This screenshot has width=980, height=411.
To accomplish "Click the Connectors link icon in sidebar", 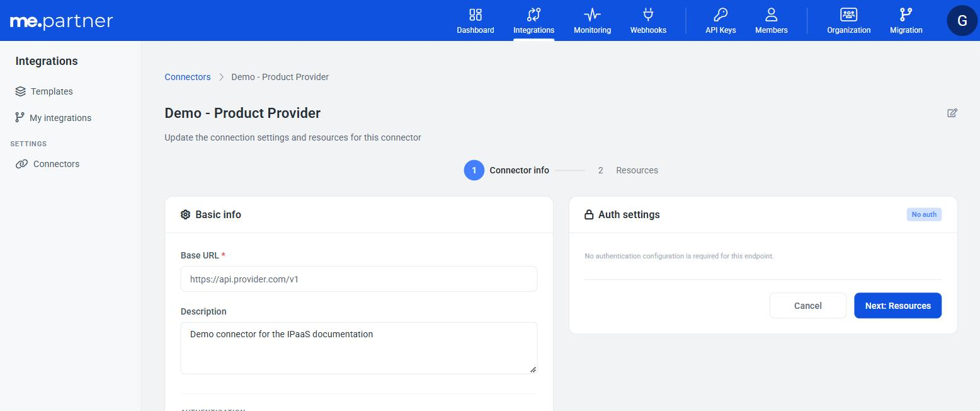I will tap(21, 164).
